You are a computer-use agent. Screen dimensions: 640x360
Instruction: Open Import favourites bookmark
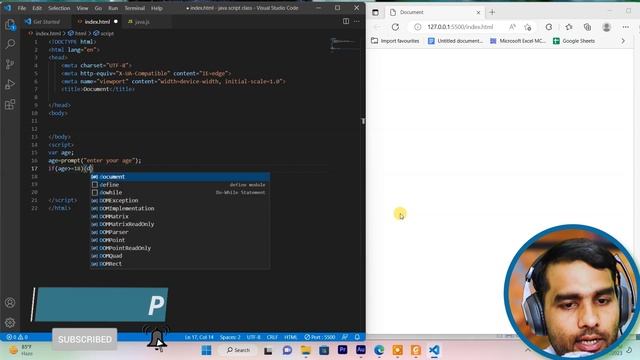tap(395, 41)
